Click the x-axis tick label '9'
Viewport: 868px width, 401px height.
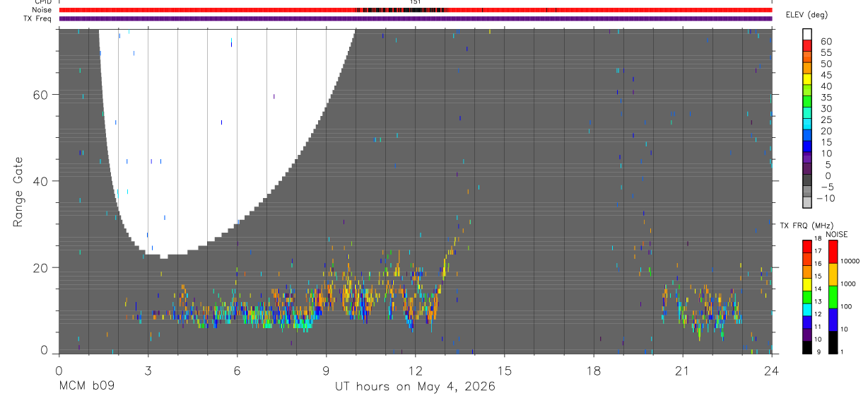tap(326, 370)
